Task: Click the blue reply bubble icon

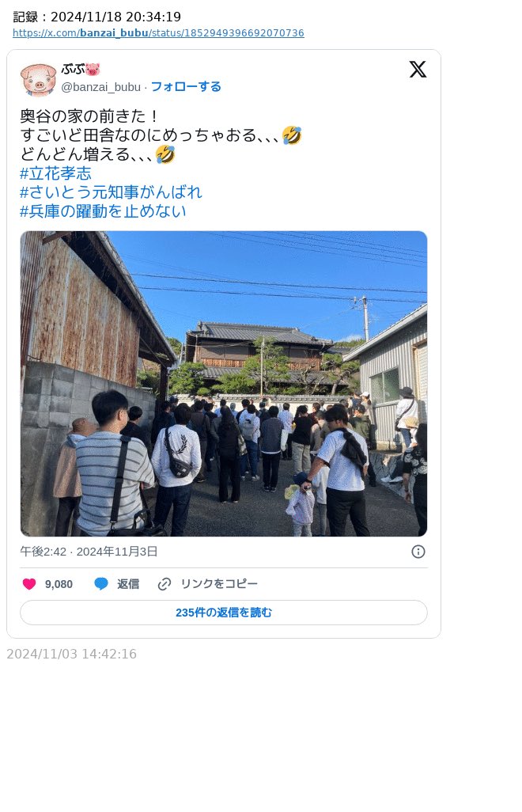Action: point(101,584)
